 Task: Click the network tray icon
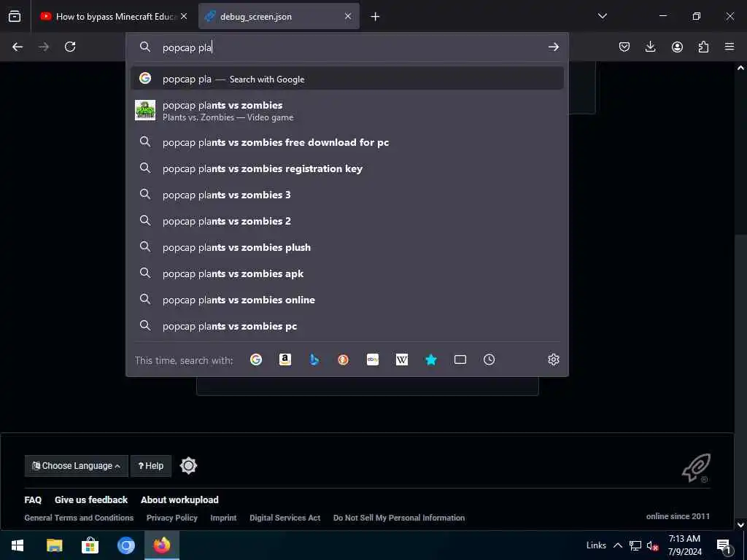[x=635, y=545]
